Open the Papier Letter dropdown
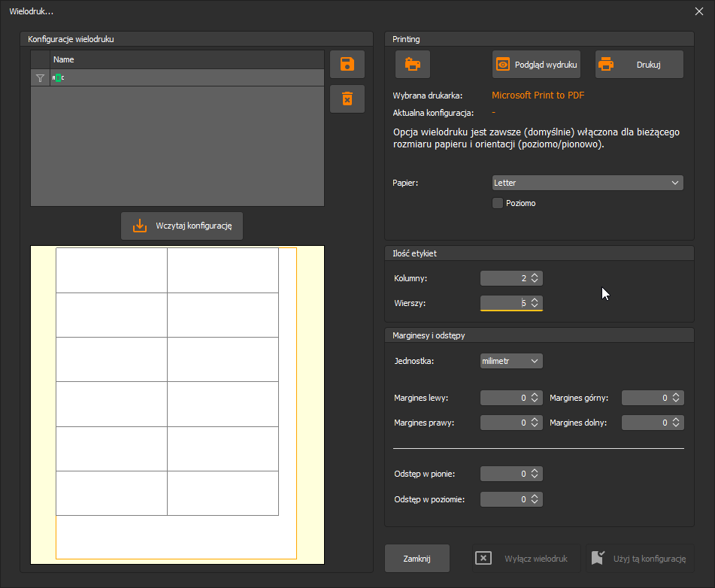Image resolution: width=715 pixels, height=588 pixels. pyautogui.click(x=588, y=183)
